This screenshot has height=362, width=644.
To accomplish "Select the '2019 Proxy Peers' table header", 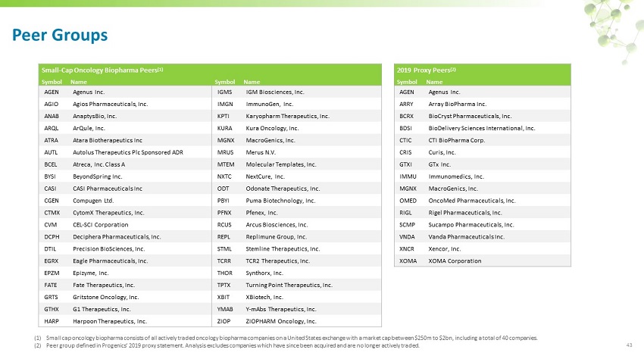I will point(427,70).
